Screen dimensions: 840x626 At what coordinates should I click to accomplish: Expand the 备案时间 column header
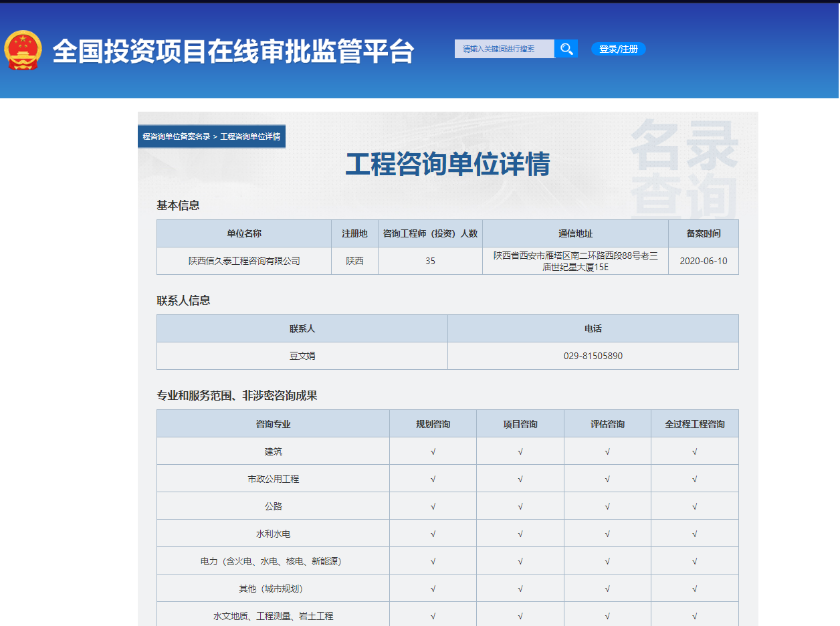(703, 233)
